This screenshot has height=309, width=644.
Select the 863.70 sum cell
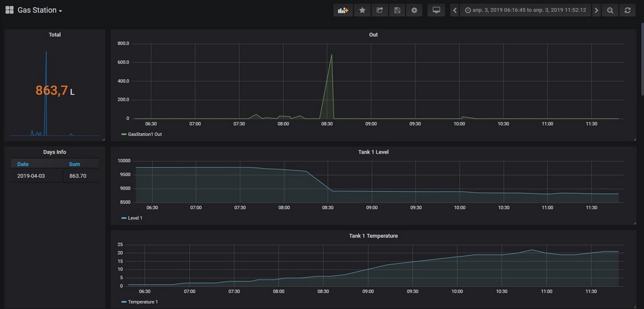[x=81, y=176]
